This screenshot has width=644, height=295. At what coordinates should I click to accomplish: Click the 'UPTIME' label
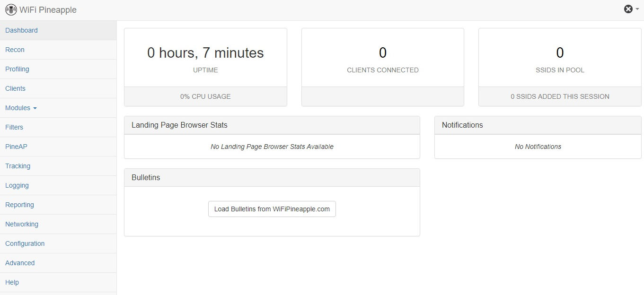pos(205,70)
